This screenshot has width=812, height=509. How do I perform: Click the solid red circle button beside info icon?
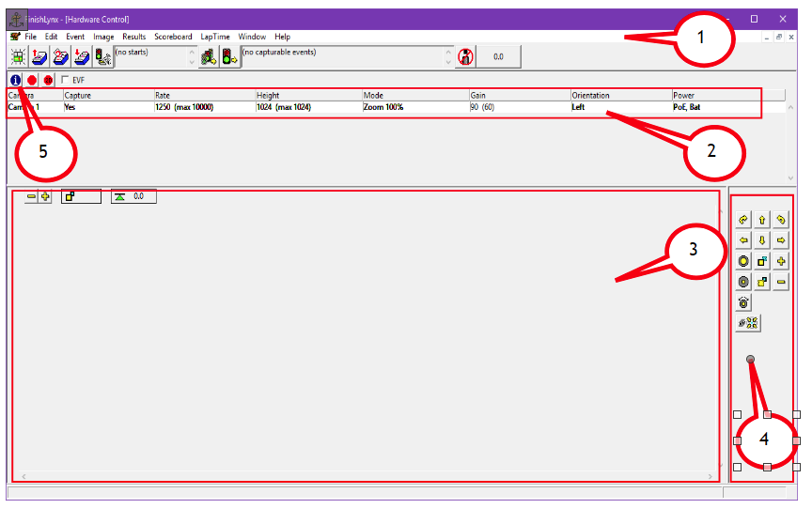(32, 81)
